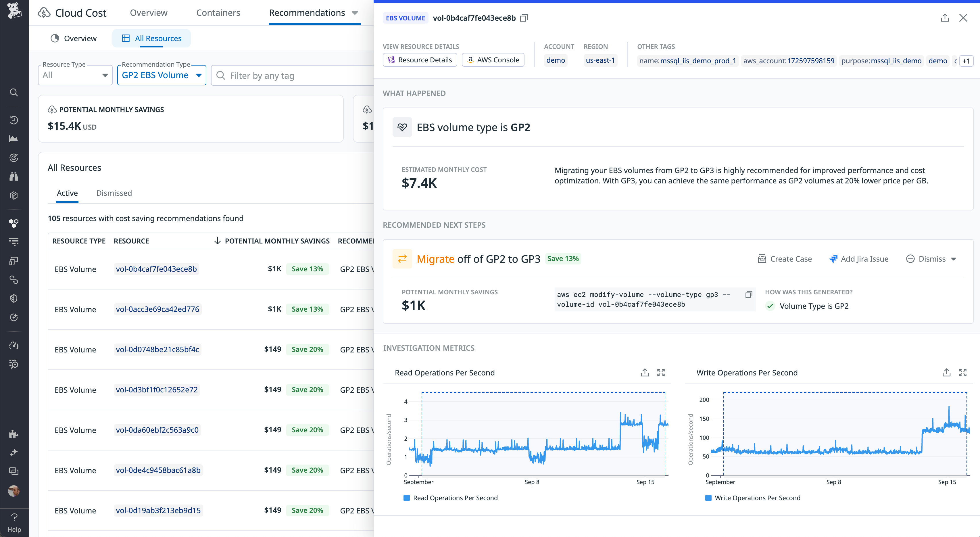The height and width of the screenshot is (537, 980).
Task: Click the copy icon next to vol-0b4caf7fe043ece8b
Action: pos(524,18)
